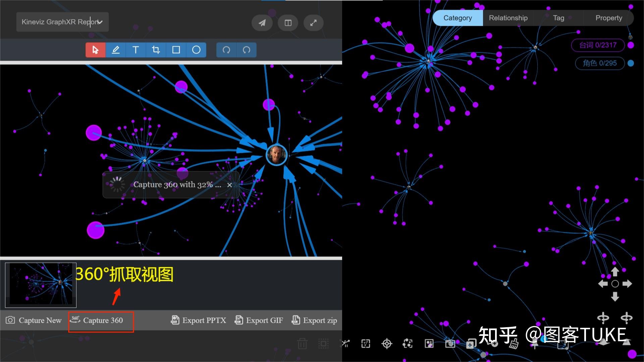Toggle 台词 category visibility dot
The image size is (644, 362).
tap(631, 45)
